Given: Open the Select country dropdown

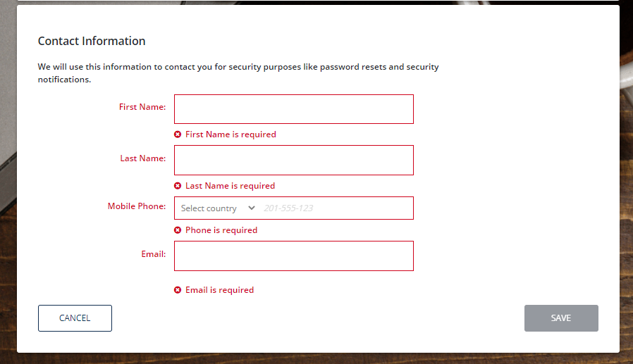Looking at the screenshot, I should click(218, 208).
